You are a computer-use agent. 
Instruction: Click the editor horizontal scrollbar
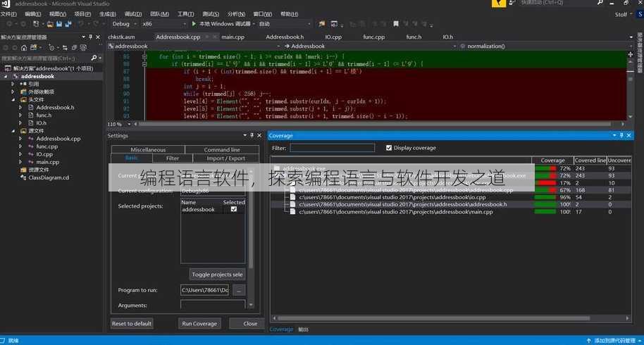tap(375, 124)
